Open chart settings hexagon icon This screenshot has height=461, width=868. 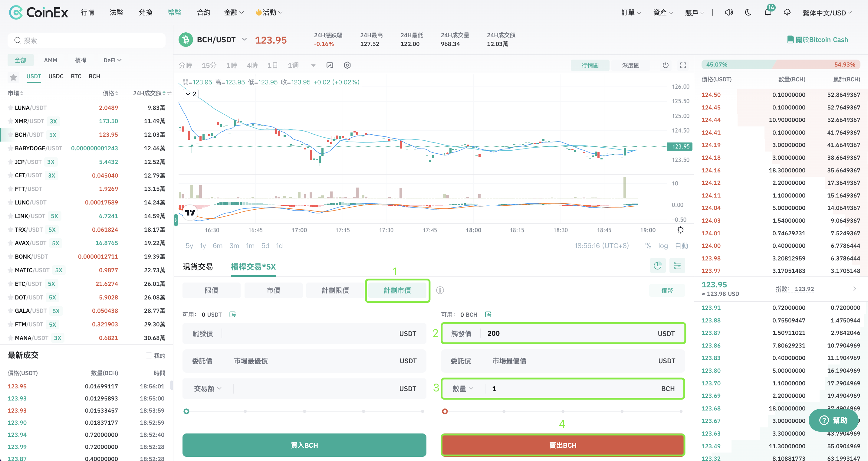(x=347, y=65)
